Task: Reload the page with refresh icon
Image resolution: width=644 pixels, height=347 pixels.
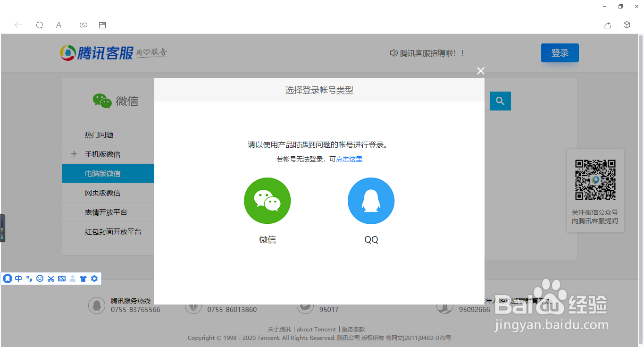Action: coord(40,25)
